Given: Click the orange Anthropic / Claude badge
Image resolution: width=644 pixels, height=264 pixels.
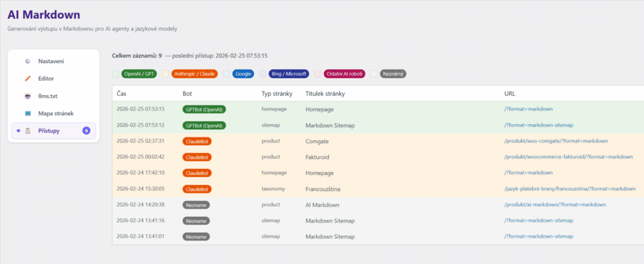Looking at the screenshot, I should (195, 74).
